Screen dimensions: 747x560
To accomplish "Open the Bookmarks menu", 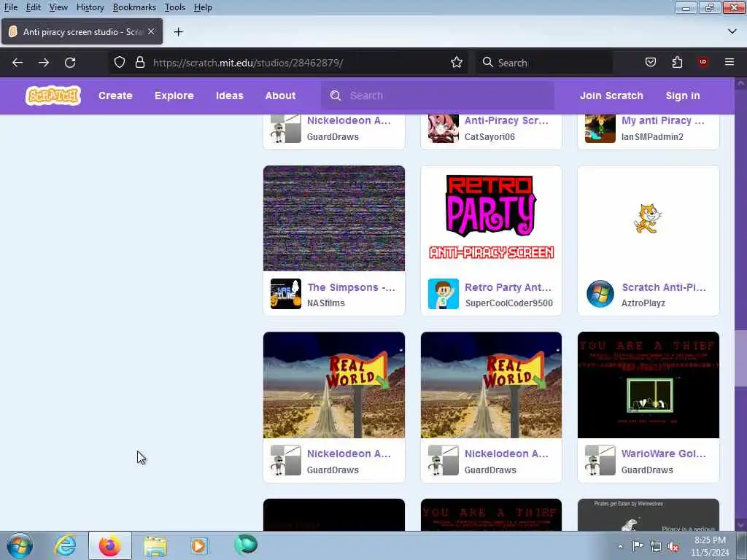I will 134,7.
